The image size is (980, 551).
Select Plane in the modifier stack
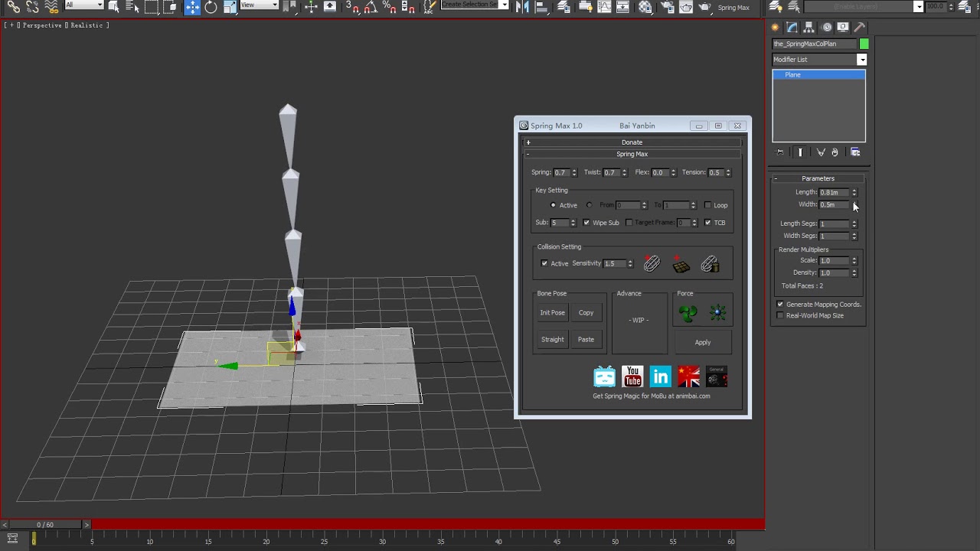tap(818, 74)
